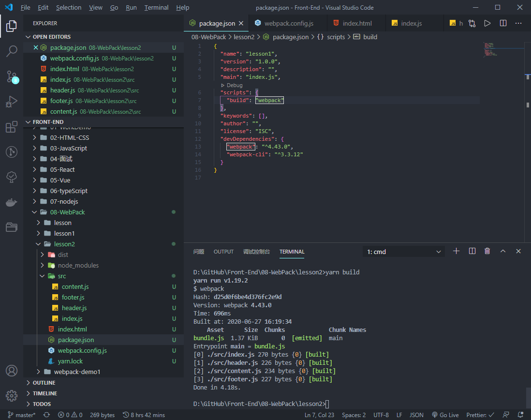Switch to the 调试控制台 debug console tab
This screenshot has height=420, width=531.
pyautogui.click(x=256, y=252)
